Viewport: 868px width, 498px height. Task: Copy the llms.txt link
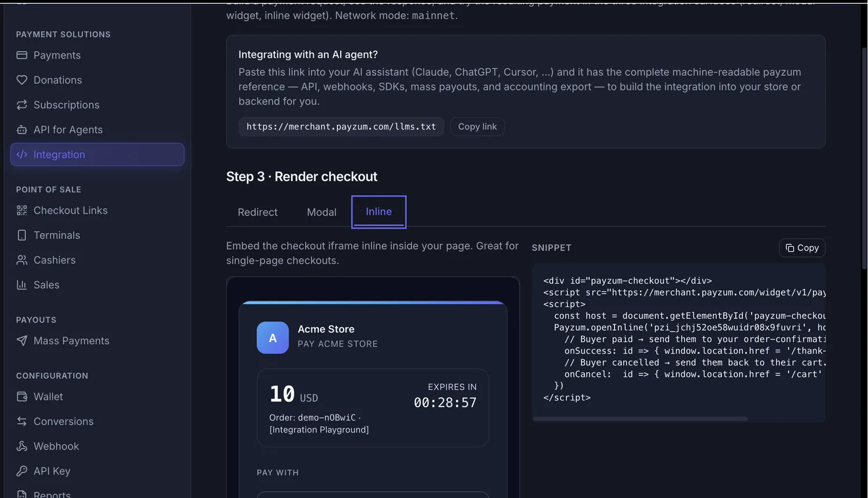[477, 127]
